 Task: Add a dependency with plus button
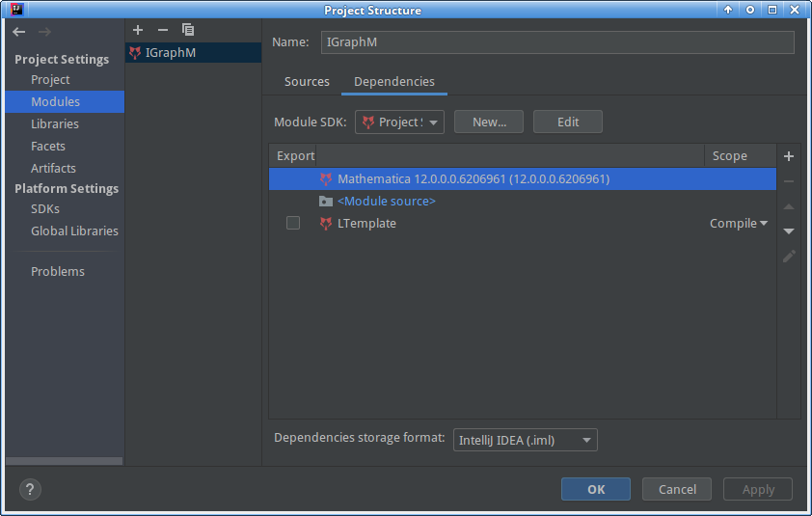tap(788, 156)
